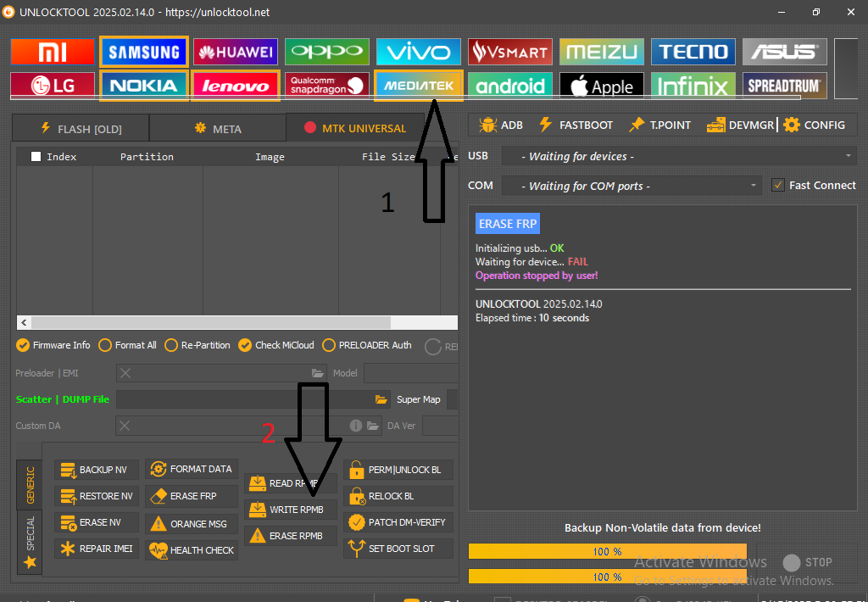The height and width of the screenshot is (602, 868).
Task: Open the Apple brand section
Action: [x=601, y=86]
